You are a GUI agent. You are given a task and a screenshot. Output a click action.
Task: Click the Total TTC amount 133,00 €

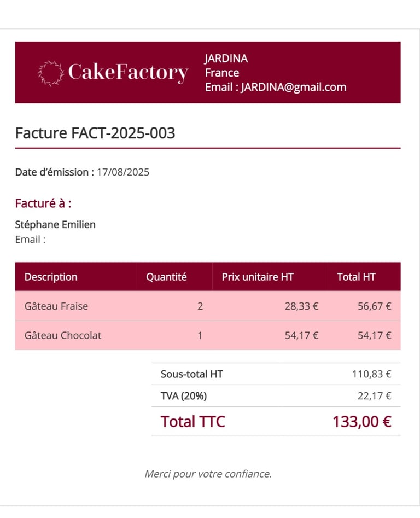point(361,422)
